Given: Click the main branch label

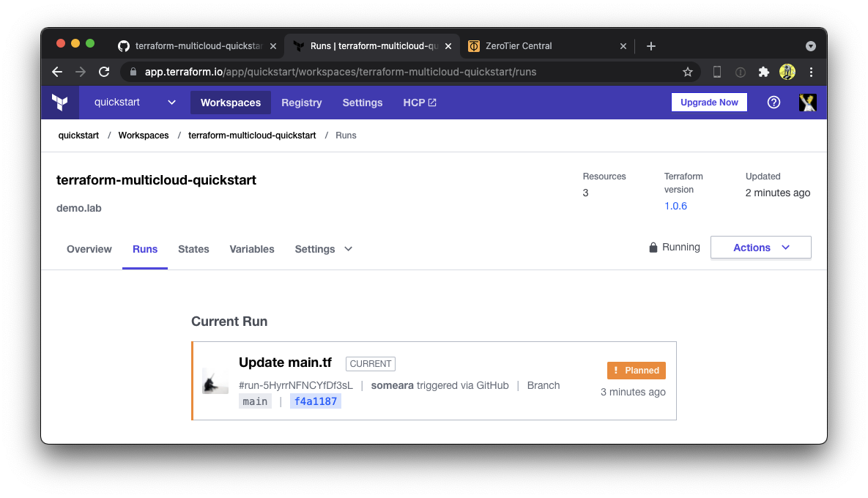Looking at the screenshot, I should [x=255, y=401].
